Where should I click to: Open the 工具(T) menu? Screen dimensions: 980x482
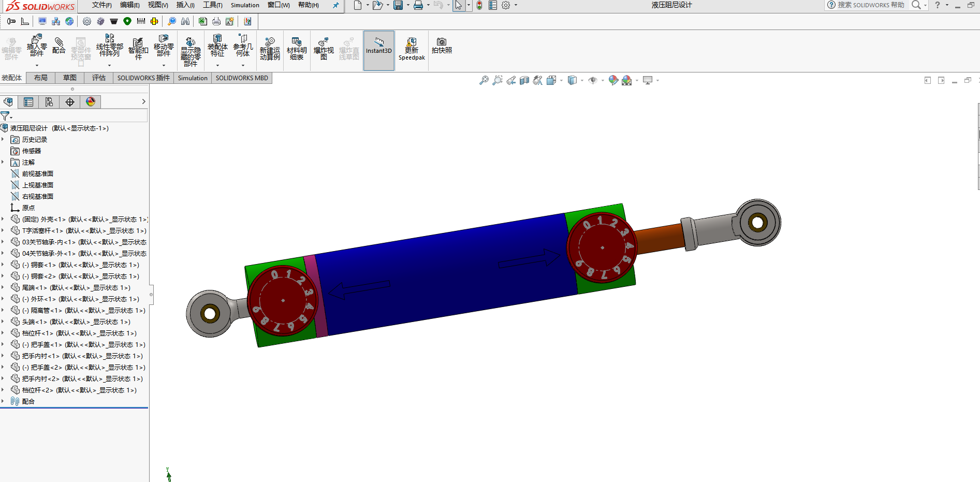[x=213, y=5]
